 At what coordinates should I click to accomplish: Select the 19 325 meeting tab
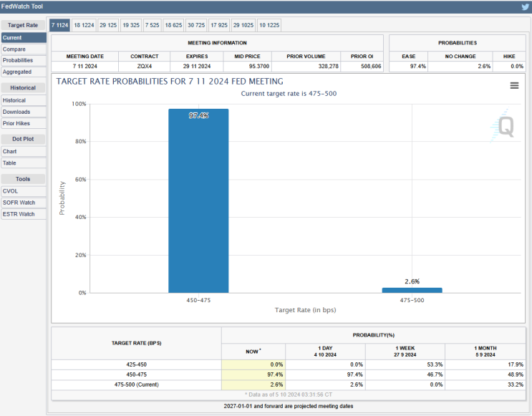coord(131,25)
